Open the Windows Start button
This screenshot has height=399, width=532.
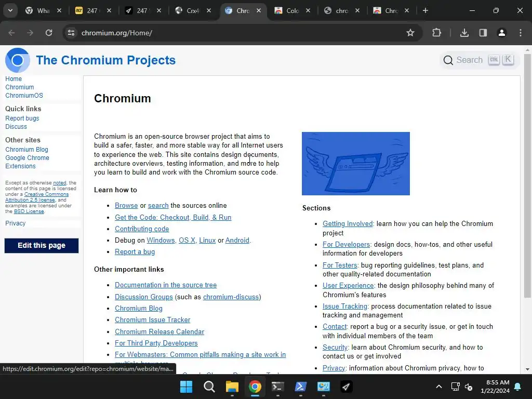(x=186, y=387)
